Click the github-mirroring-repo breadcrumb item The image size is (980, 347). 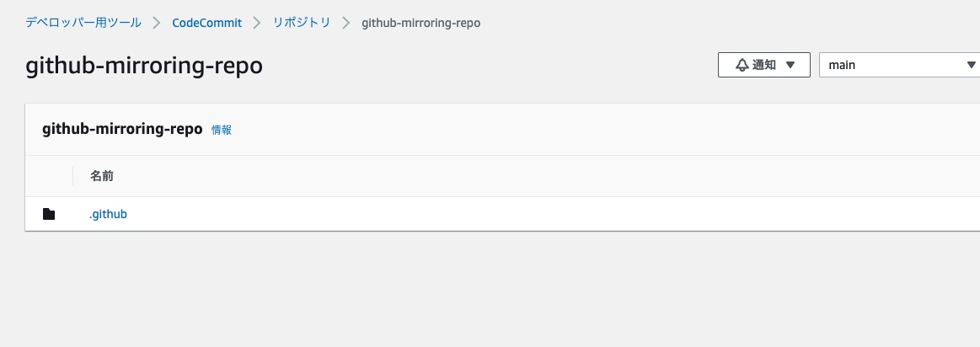(x=420, y=23)
